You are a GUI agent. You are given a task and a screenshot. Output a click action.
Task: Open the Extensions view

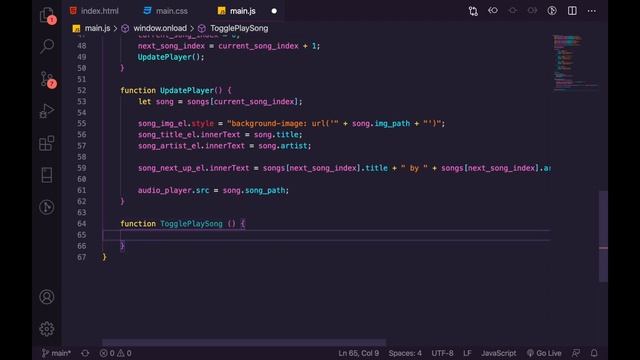pos(47,143)
